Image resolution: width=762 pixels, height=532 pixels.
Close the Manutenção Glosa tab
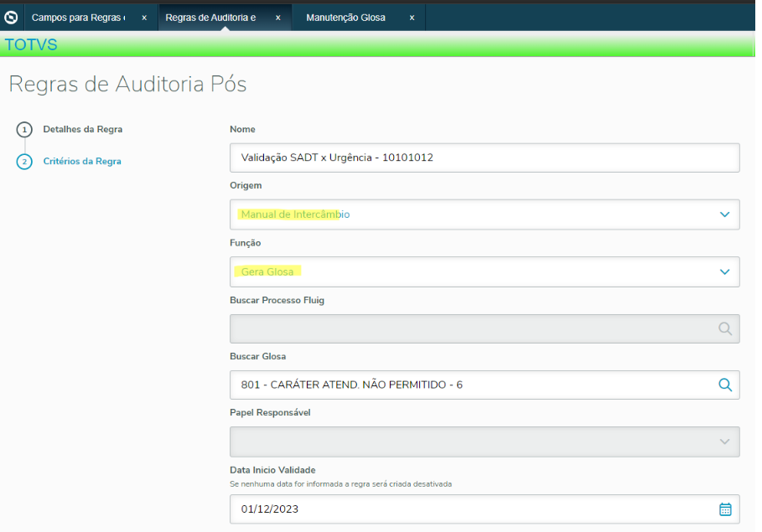[x=412, y=18]
